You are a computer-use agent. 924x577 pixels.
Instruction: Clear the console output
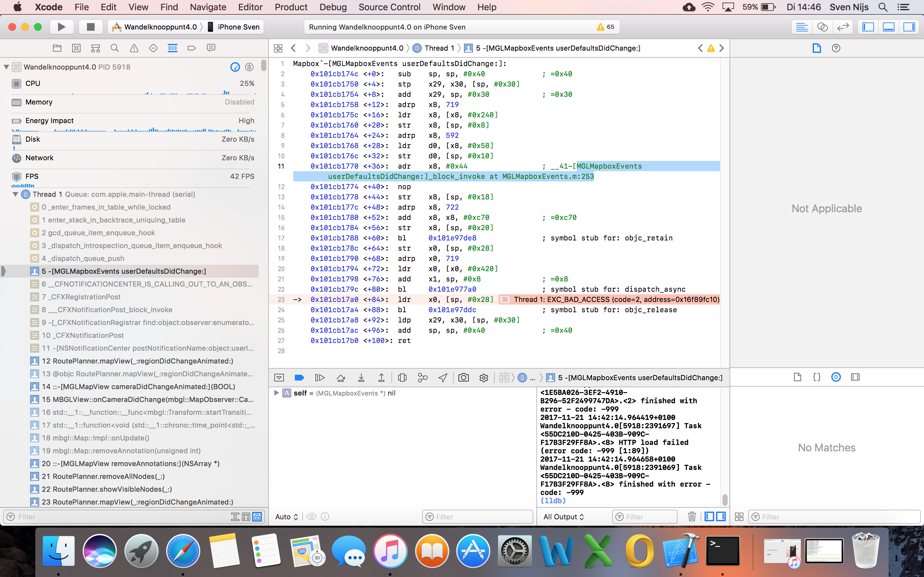point(692,516)
